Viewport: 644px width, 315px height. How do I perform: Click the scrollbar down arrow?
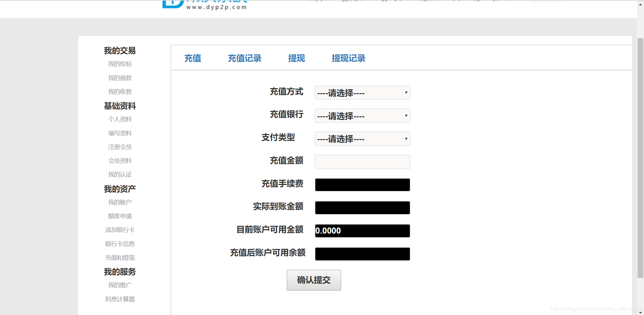click(x=640, y=312)
